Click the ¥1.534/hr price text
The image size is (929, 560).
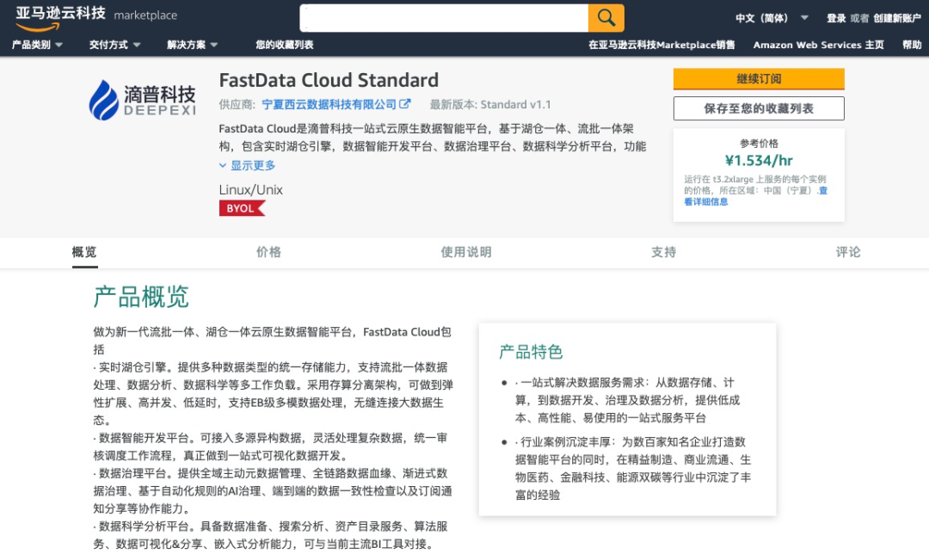point(759,161)
